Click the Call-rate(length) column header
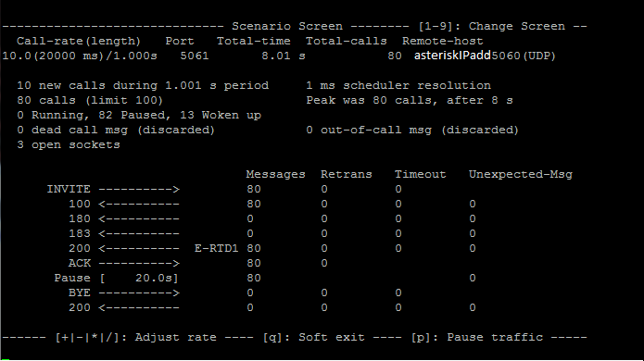 [79, 41]
